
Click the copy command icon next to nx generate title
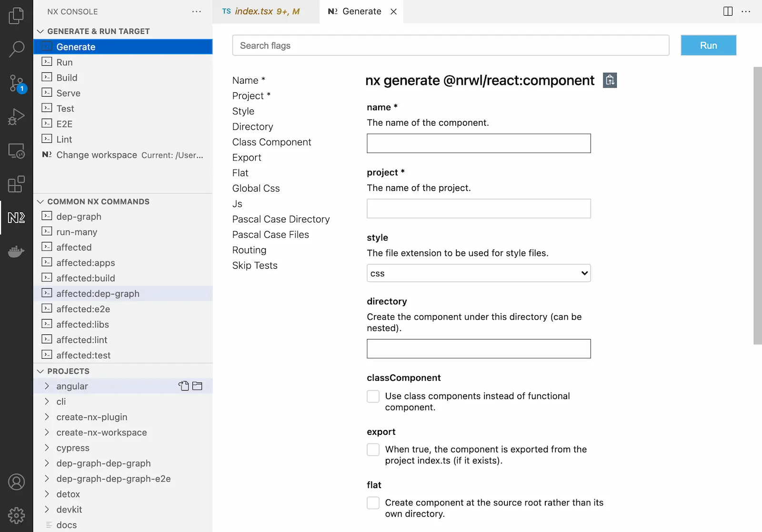[x=610, y=80]
